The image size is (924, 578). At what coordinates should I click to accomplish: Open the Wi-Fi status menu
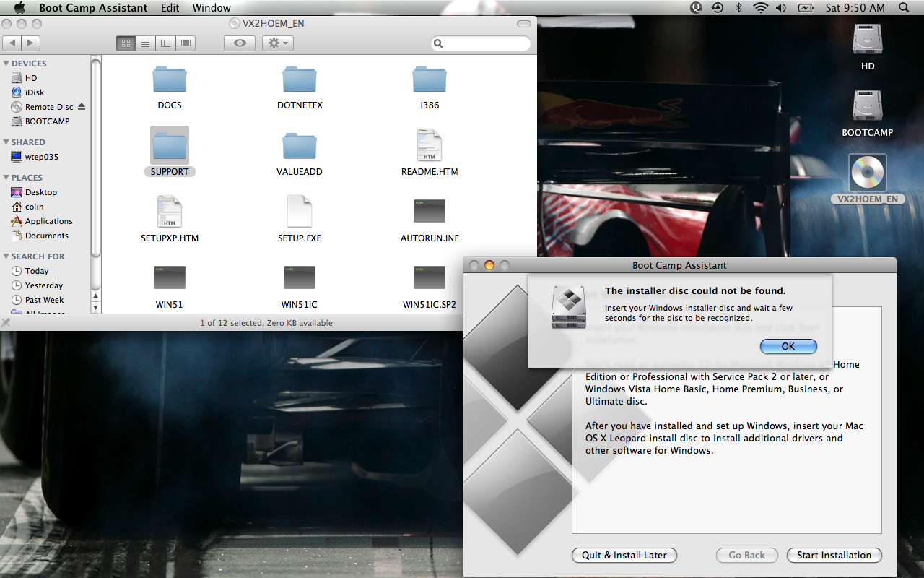759,8
